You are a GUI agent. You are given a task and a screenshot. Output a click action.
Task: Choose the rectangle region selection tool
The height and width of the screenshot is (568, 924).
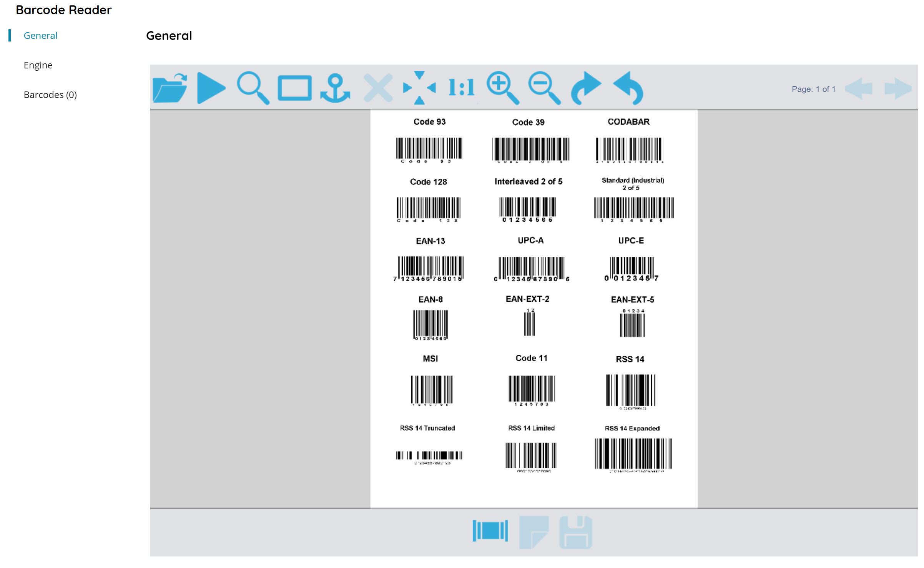click(294, 88)
